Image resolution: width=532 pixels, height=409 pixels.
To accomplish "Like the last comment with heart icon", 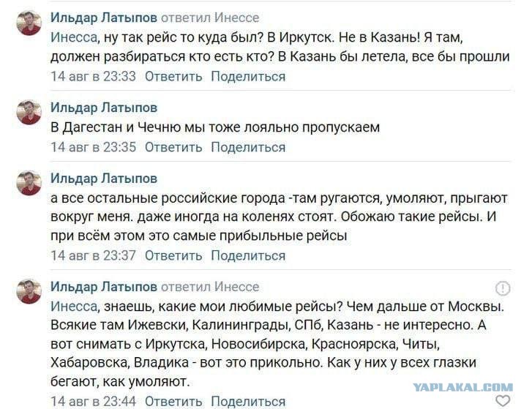I will pyautogui.click(x=503, y=401).
